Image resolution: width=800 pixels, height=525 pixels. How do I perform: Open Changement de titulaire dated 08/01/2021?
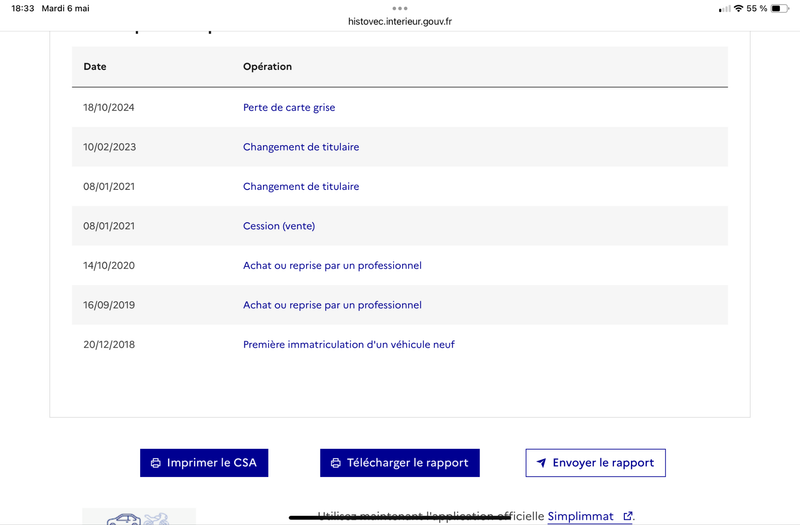pos(301,187)
